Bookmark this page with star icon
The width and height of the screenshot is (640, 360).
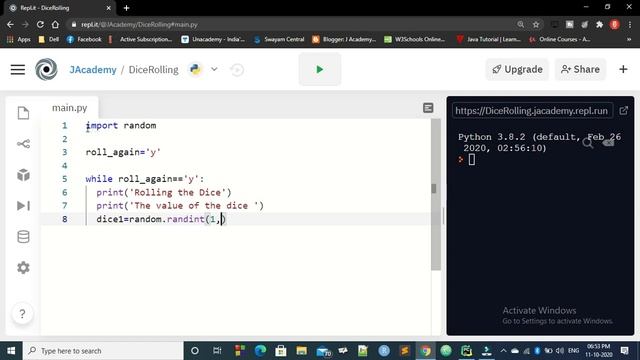(536, 24)
